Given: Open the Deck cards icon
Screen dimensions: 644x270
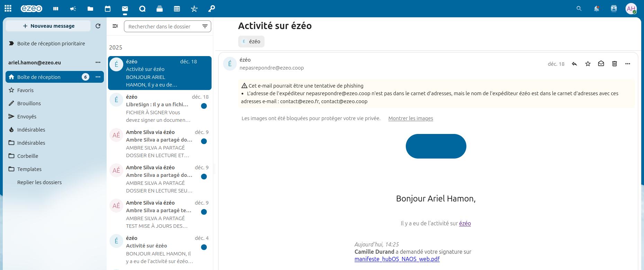Looking at the screenshot, I should pos(160,9).
